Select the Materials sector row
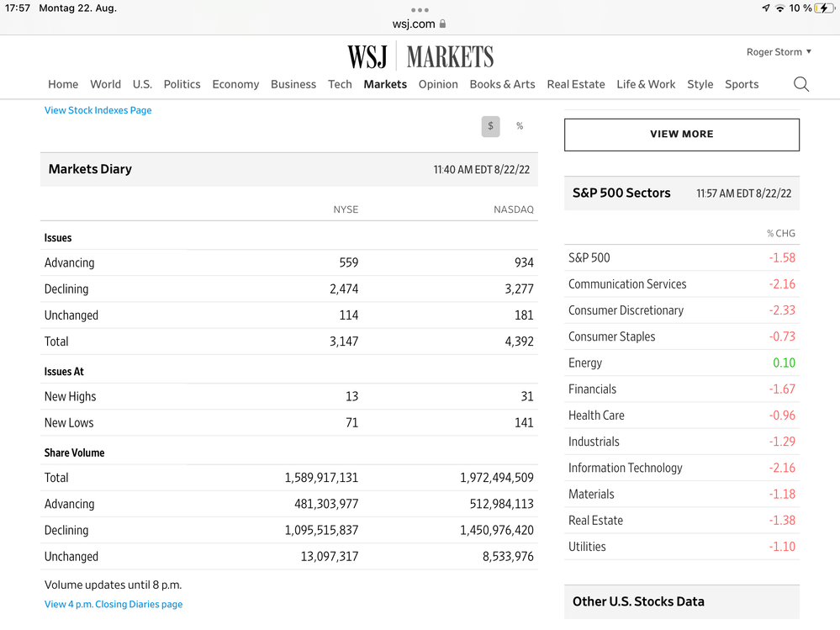Viewport: 840px width, 630px height. point(681,494)
